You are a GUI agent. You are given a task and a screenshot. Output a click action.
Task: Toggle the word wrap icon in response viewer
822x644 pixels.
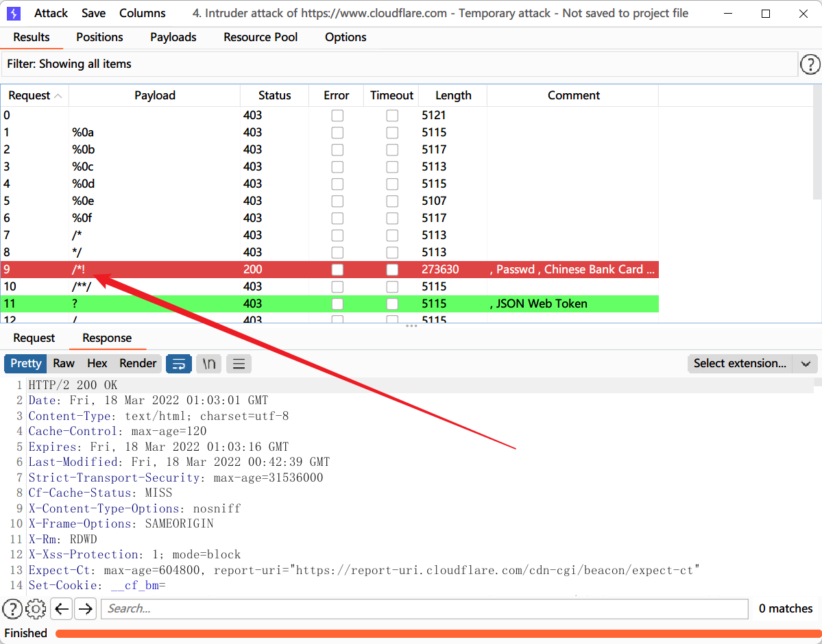click(x=179, y=364)
